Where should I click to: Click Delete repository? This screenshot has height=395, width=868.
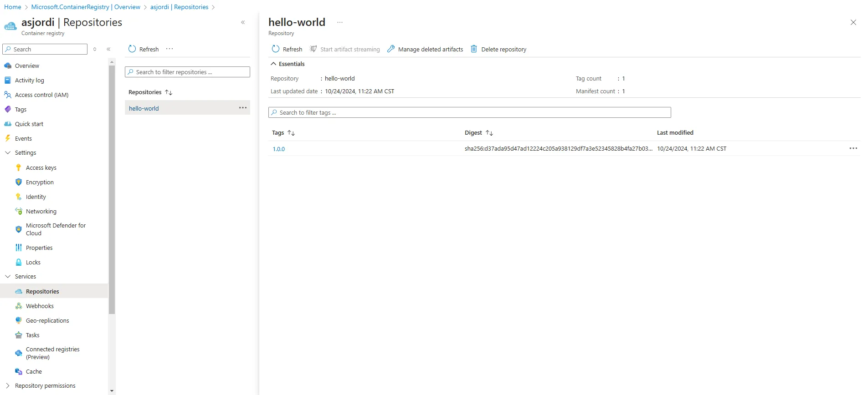point(498,49)
